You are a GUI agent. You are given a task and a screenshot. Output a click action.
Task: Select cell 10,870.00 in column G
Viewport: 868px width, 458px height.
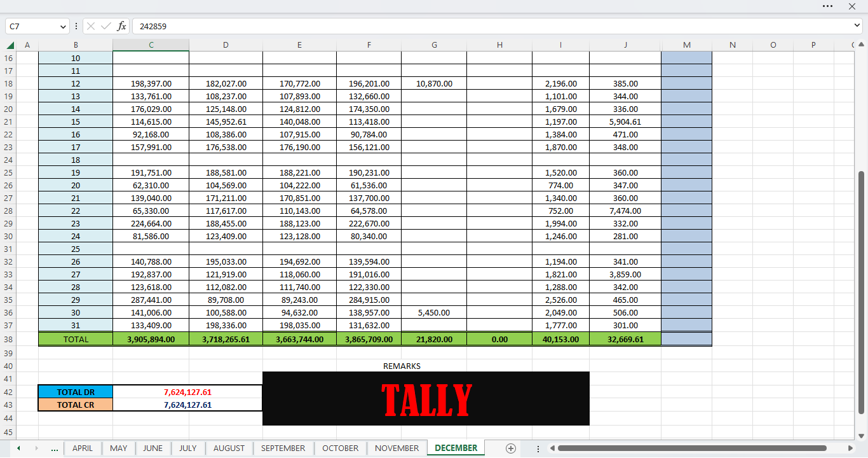tap(434, 83)
